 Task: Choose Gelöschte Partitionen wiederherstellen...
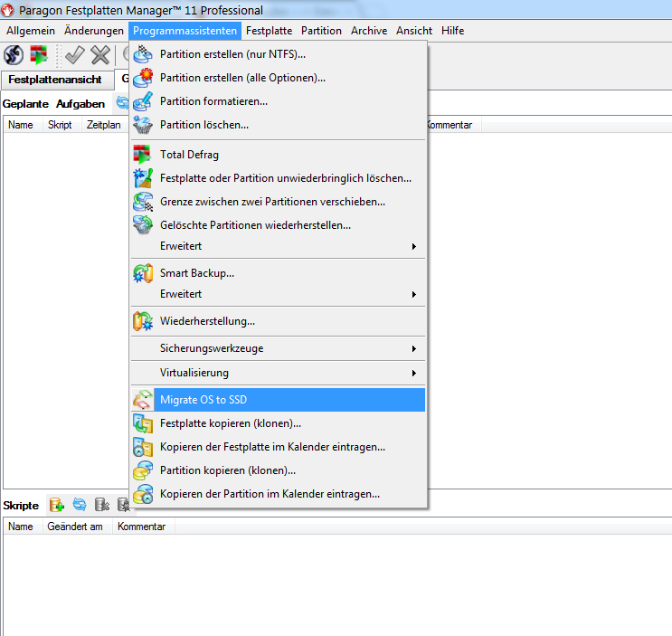pyautogui.click(x=279, y=225)
